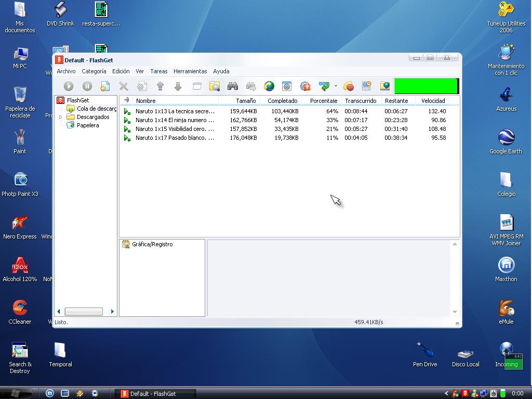
Task: Open the Herramientas menu
Action: [190, 71]
